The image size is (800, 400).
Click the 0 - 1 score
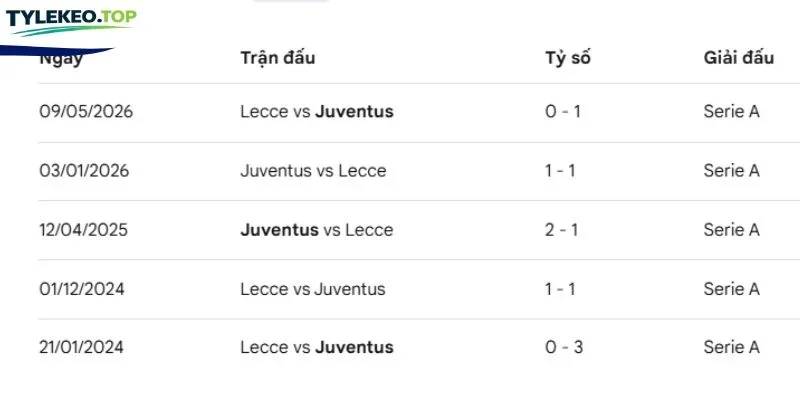tap(563, 111)
